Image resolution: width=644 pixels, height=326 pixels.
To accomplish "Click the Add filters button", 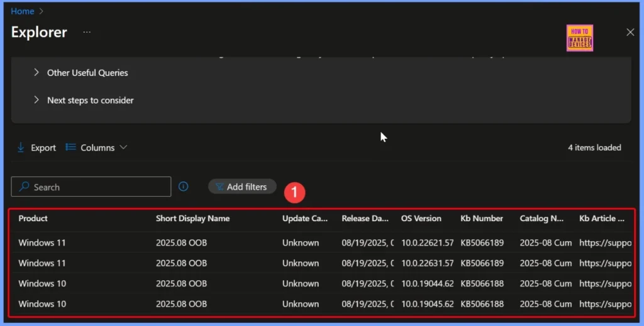I will (x=242, y=187).
